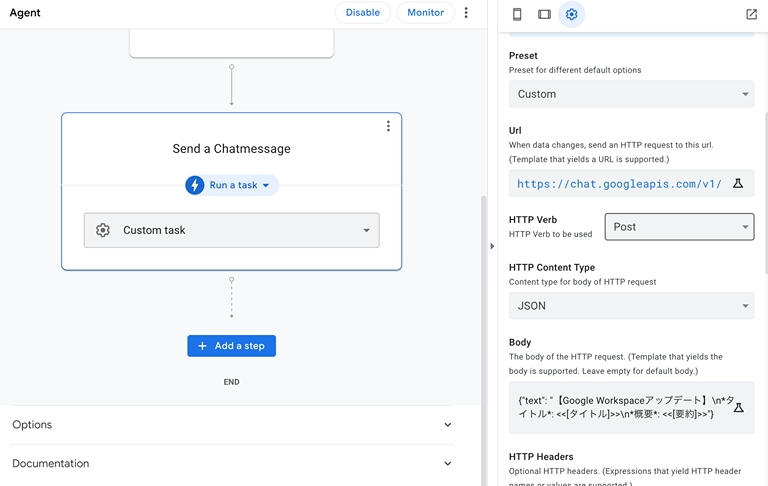Switch to mobile phone preview
The image size is (768, 486).
517,14
